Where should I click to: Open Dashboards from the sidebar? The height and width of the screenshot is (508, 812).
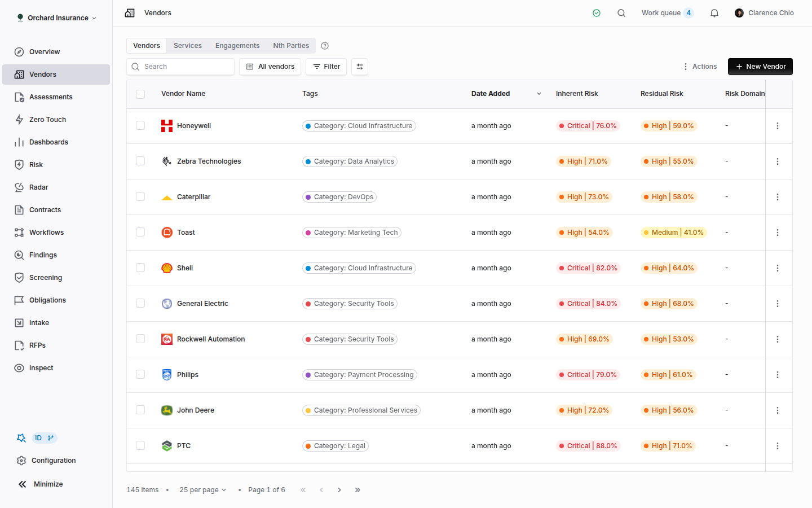click(x=56, y=142)
